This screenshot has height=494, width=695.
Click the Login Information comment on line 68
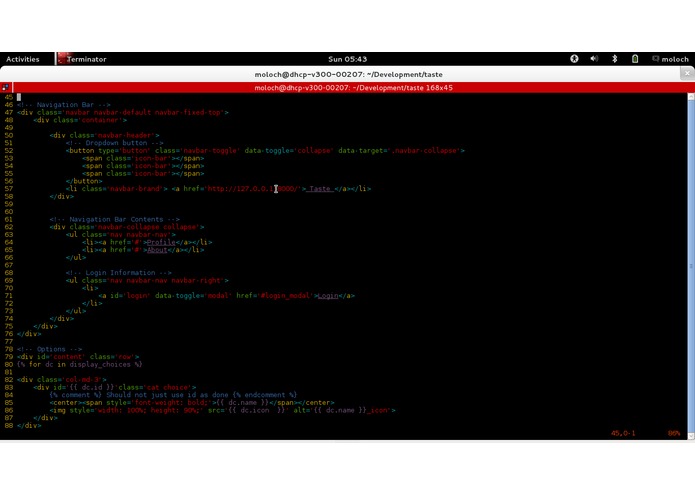(x=118, y=273)
